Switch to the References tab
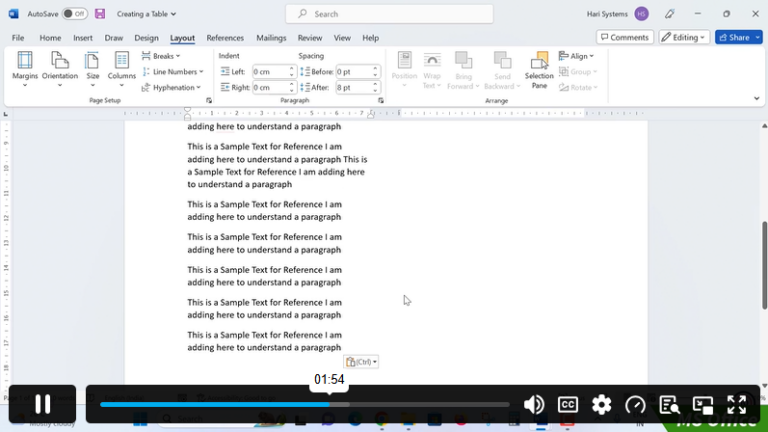768x432 pixels. point(225,38)
